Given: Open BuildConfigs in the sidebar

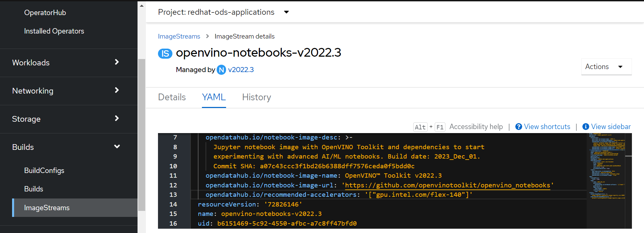Looking at the screenshot, I should click(44, 170).
